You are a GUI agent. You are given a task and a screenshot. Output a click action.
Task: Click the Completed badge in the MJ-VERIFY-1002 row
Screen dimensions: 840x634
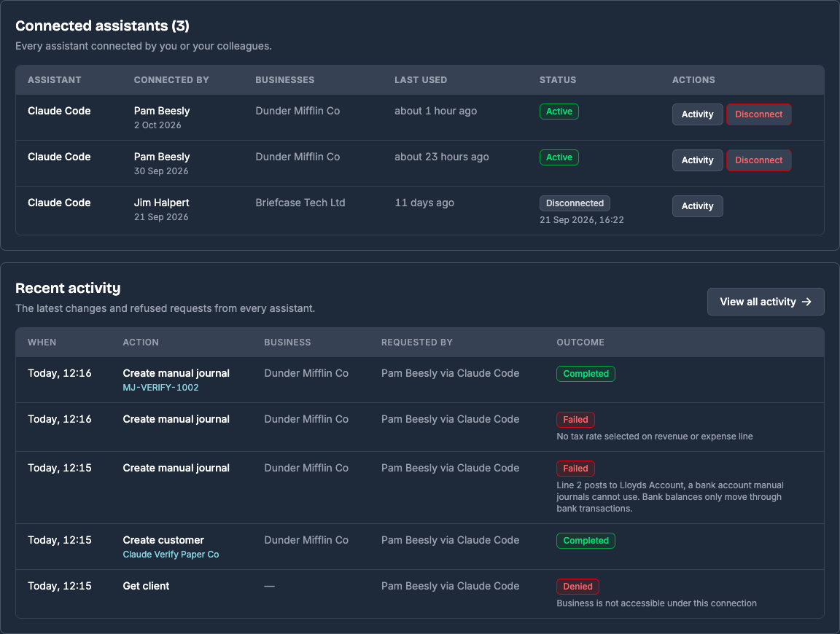pos(586,374)
